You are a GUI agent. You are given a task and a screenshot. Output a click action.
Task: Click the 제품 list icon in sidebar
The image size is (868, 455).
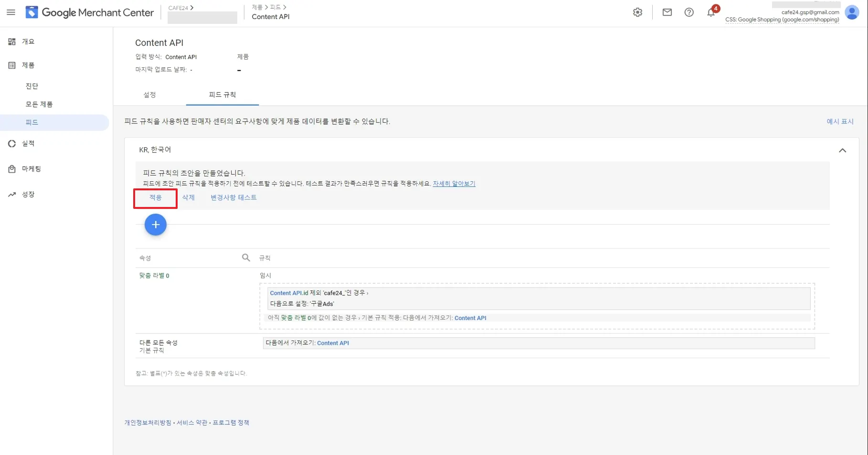12,65
